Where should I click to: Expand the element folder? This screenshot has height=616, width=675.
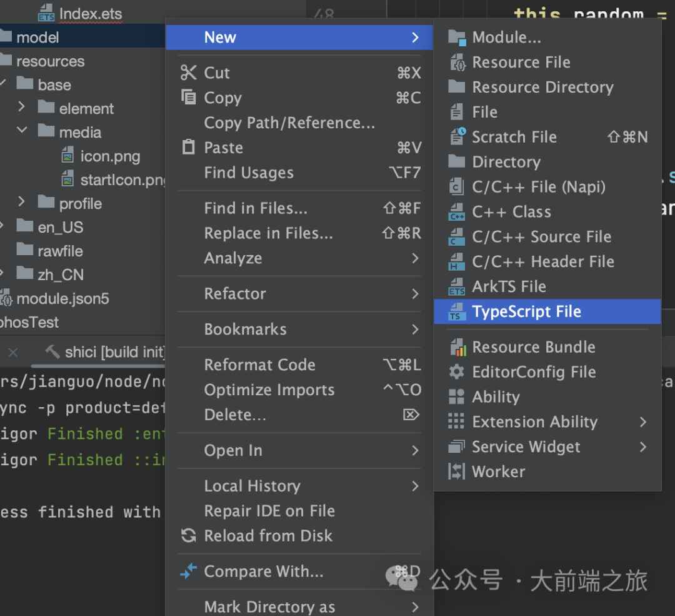(x=22, y=107)
